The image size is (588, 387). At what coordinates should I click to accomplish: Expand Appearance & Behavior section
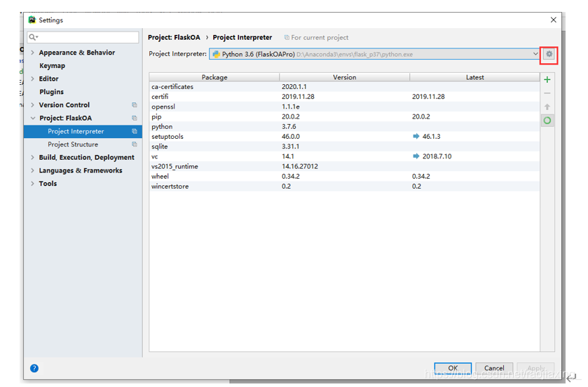[32, 53]
